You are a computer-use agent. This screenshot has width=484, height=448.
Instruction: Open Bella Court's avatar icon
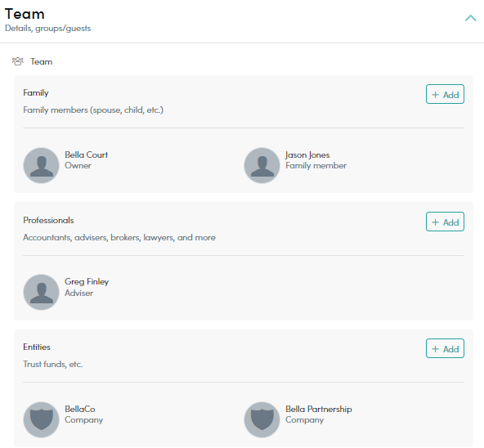(x=41, y=165)
